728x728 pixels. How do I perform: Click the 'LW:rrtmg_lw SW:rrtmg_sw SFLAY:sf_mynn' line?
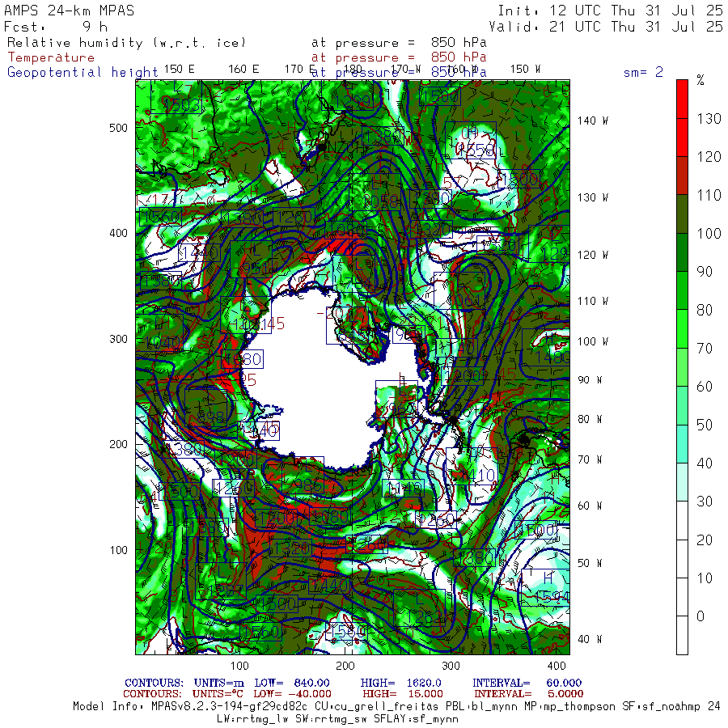337,719
